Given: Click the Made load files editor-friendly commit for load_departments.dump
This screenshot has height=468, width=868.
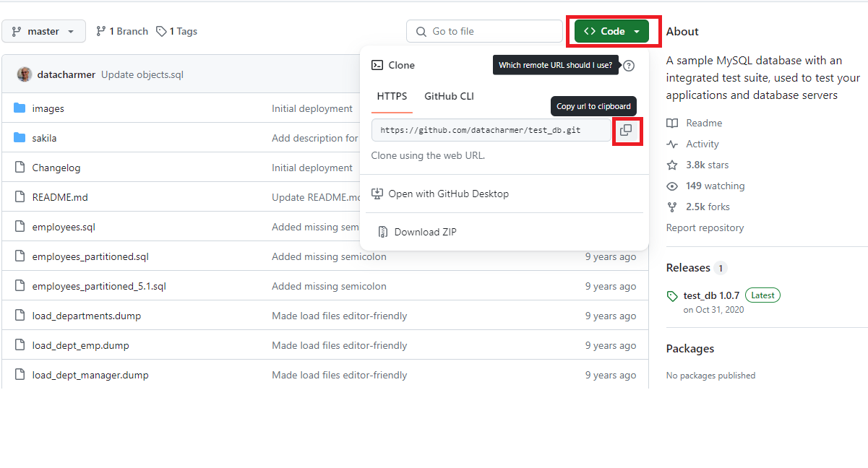Looking at the screenshot, I should (x=340, y=316).
